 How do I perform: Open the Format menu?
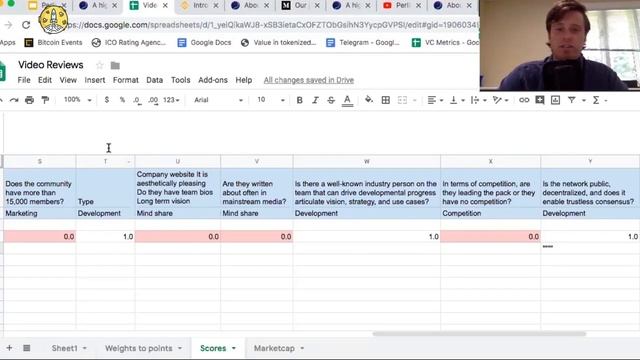pyautogui.click(x=125, y=80)
